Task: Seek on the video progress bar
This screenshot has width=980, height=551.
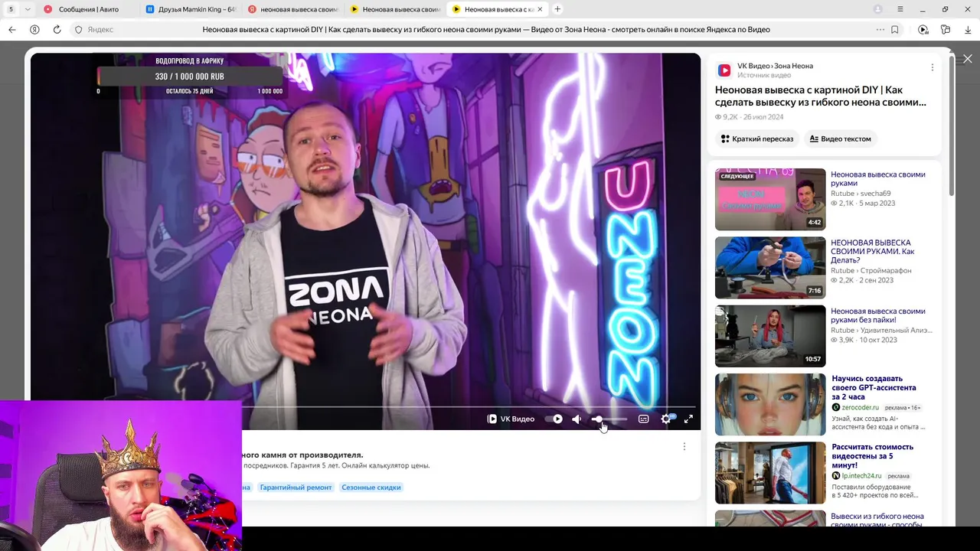Action: pyautogui.click(x=469, y=406)
